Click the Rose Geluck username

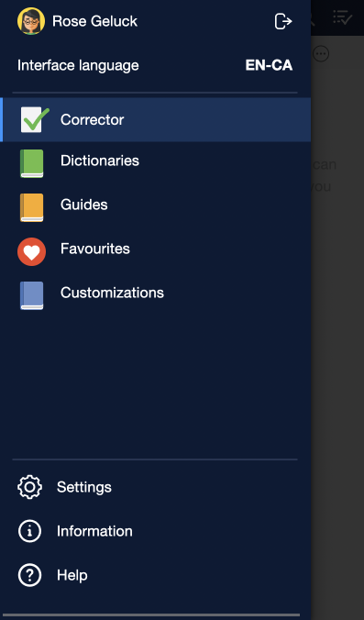pyautogui.click(x=94, y=21)
